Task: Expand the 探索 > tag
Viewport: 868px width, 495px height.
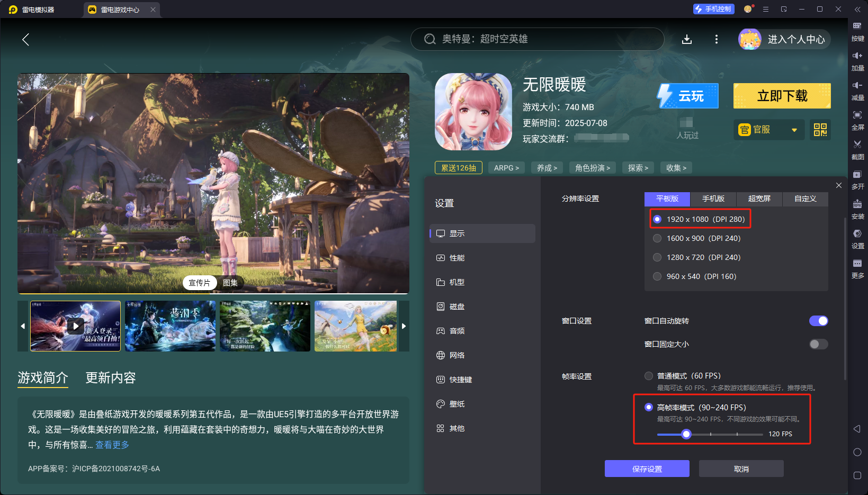Action: pyautogui.click(x=638, y=168)
